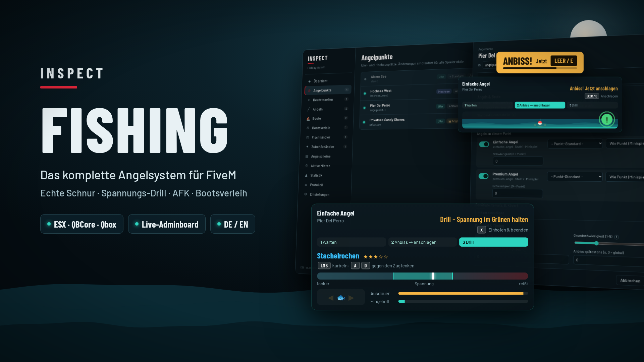644x362 pixels.
Task: Click the Spannung tension bar marker
Action: click(x=433, y=276)
